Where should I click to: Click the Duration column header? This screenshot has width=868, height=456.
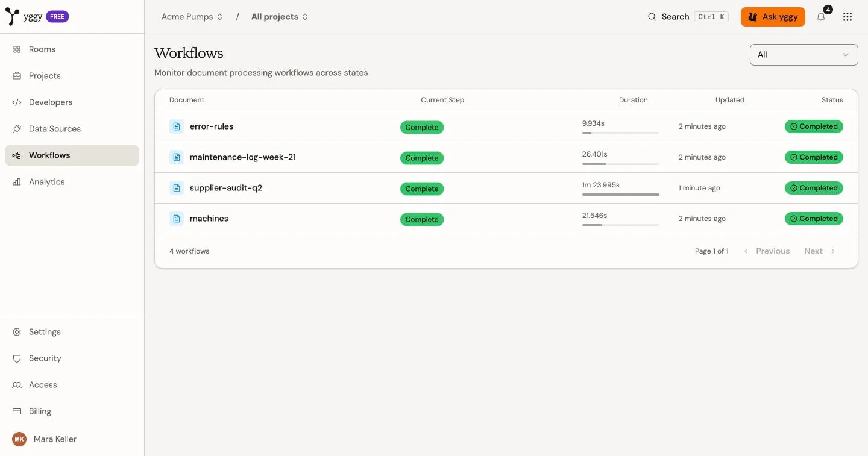634,100
